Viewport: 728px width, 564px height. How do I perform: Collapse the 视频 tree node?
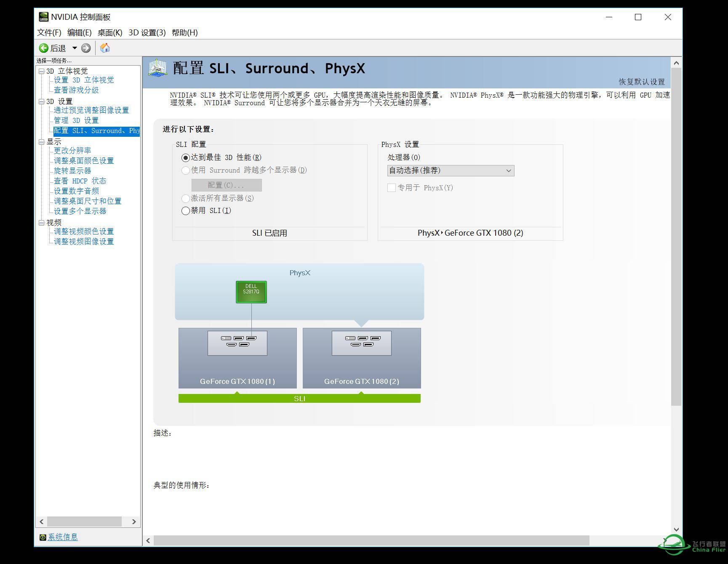click(42, 223)
